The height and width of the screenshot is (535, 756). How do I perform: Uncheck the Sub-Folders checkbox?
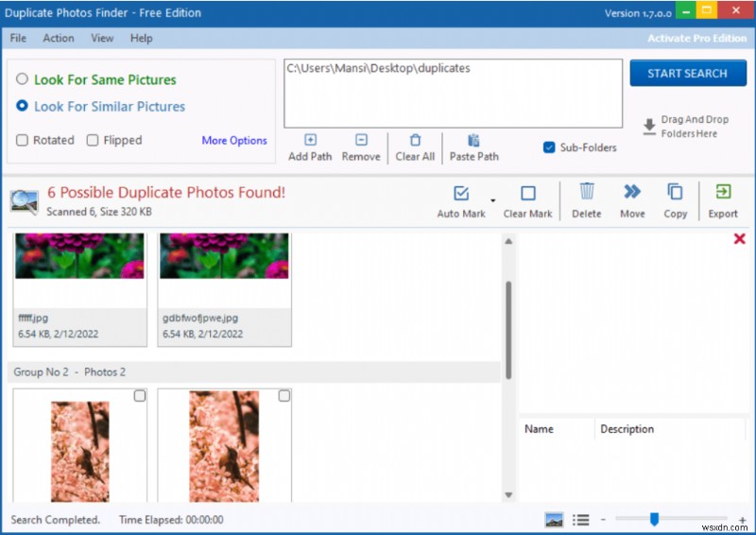click(549, 147)
